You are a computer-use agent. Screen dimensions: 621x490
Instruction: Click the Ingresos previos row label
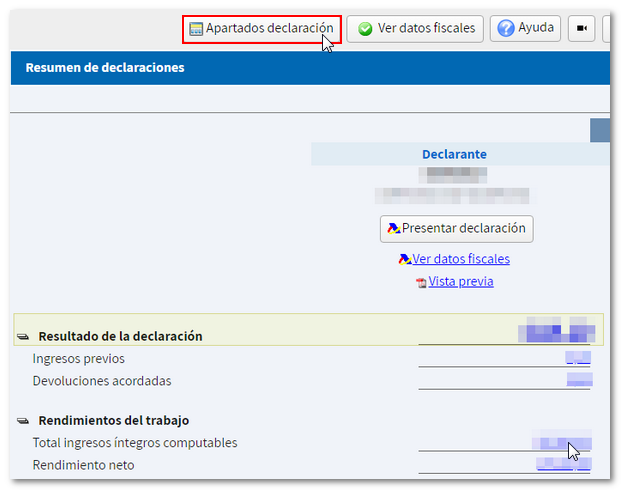79,359
